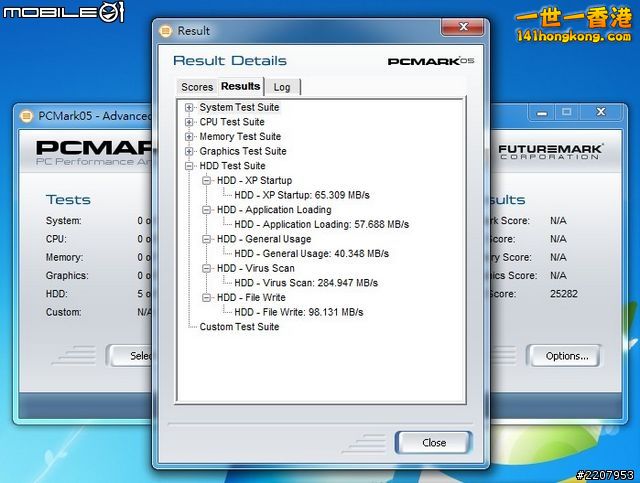
Task: Open the Options... button in PCMark05
Action: click(566, 356)
